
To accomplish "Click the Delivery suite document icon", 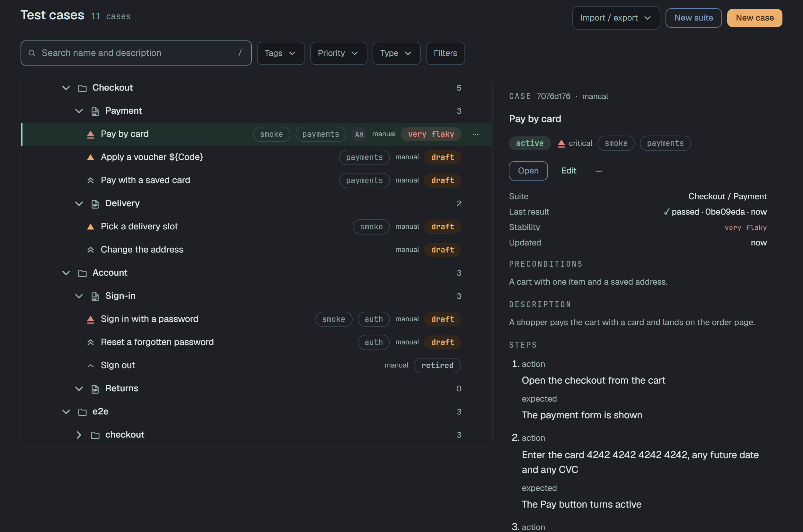I will 95,204.
